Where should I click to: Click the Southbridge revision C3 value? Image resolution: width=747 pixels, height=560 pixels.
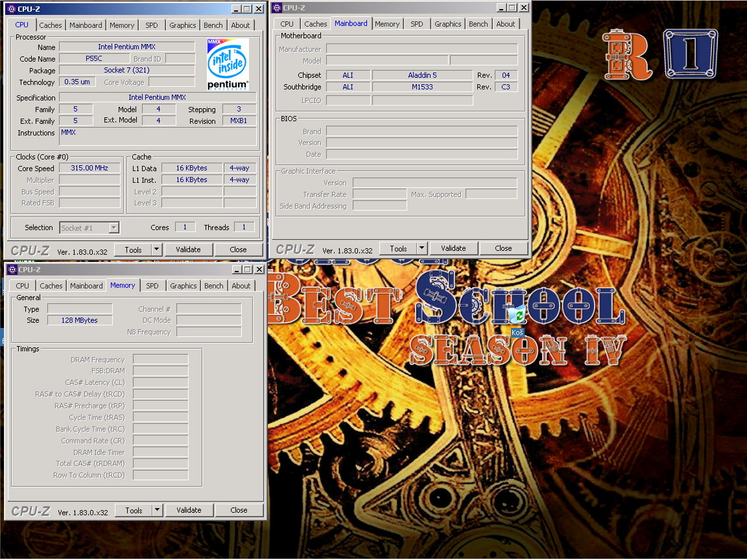point(506,87)
